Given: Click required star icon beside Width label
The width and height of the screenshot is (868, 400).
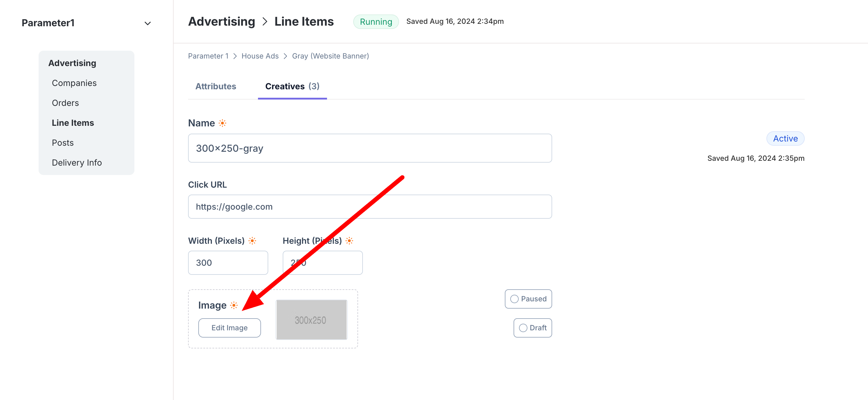Looking at the screenshot, I should [x=252, y=240].
